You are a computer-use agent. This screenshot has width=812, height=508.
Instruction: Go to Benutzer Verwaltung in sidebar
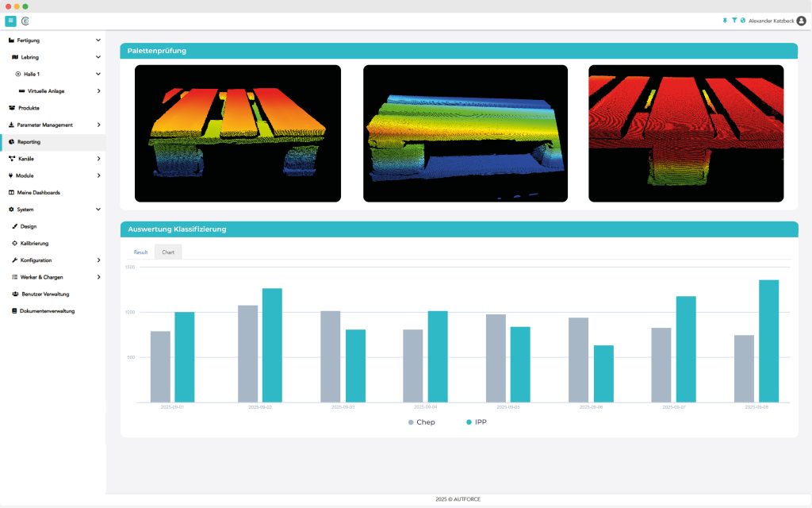[45, 294]
